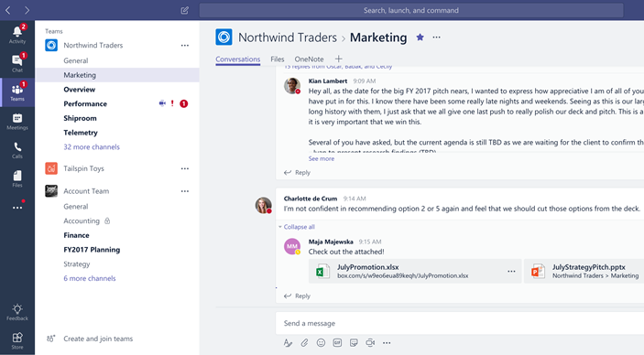The width and height of the screenshot is (644, 355).
Task: Click the GIF icon below message box
Action: pos(337,343)
